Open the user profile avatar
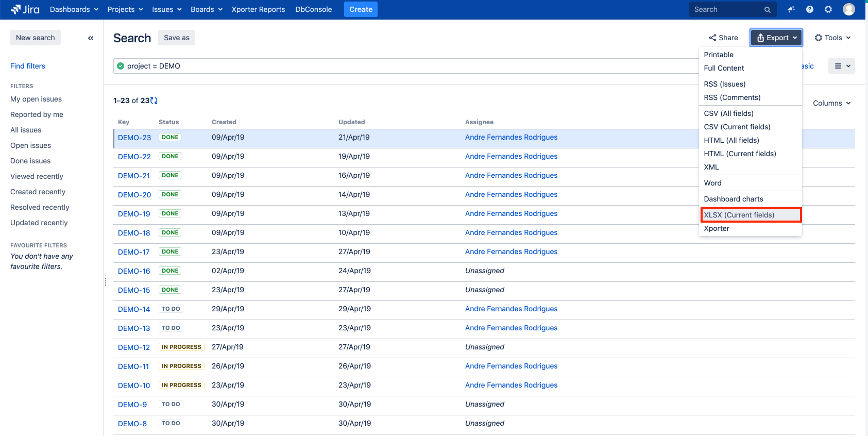The image size is (868, 436). (x=848, y=9)
